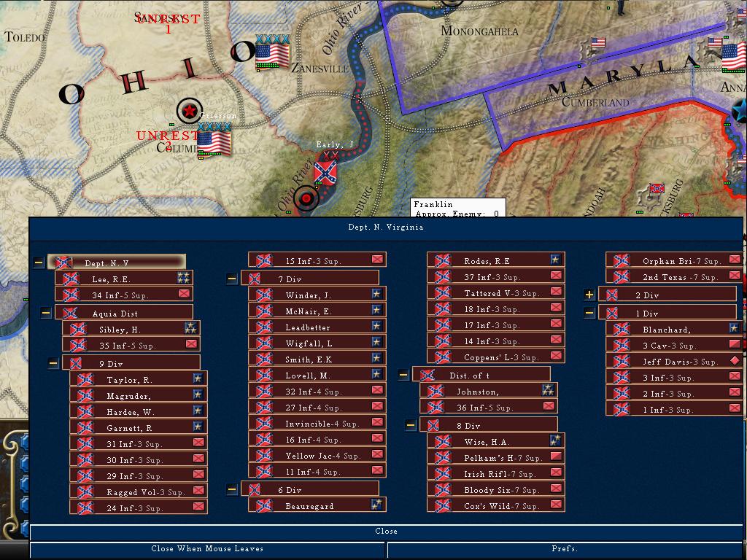The height and width of the screenshot is (560, 747).
Task: Collapse the 6 Div group
Action: 232,489
